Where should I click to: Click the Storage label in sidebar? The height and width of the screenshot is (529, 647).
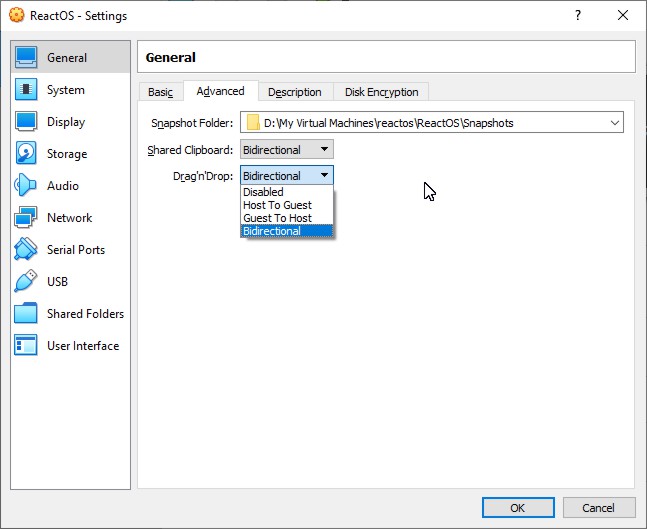(x=67, y=154)
